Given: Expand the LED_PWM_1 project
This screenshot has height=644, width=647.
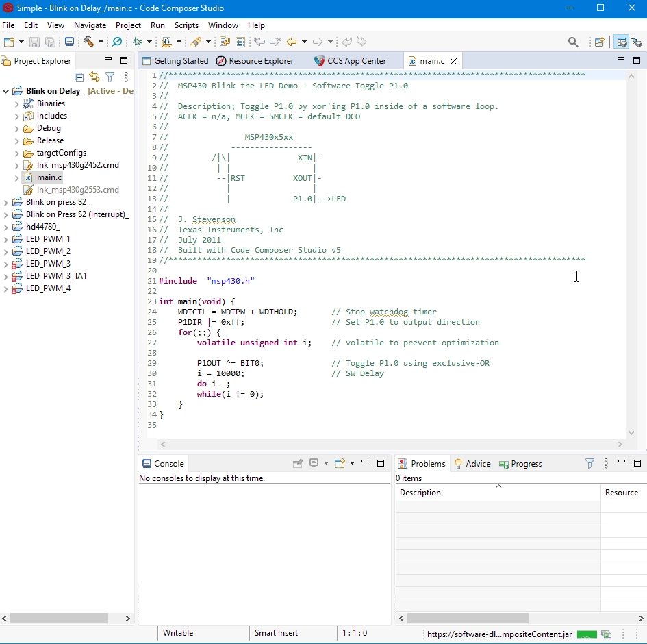Looking at the screenshot, I should (5, 239).
